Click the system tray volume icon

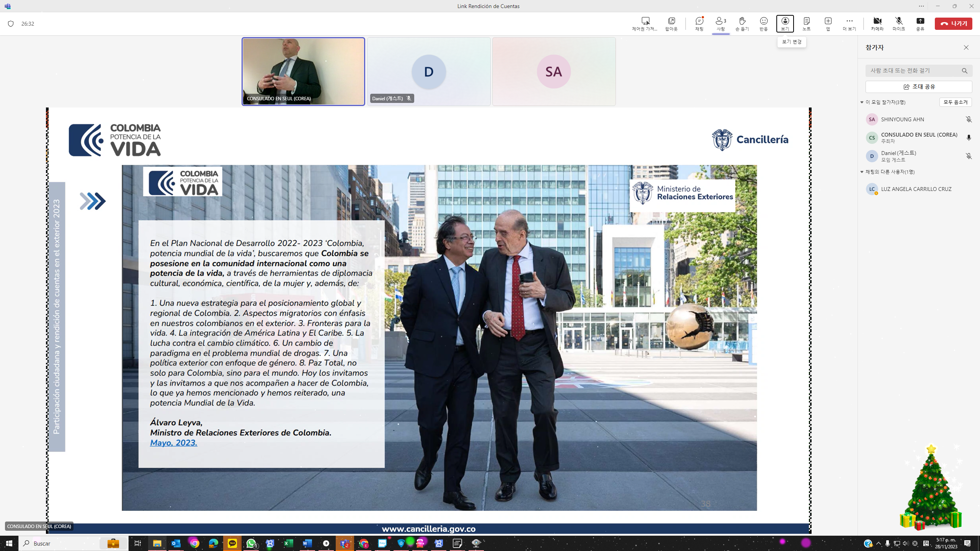905,543
